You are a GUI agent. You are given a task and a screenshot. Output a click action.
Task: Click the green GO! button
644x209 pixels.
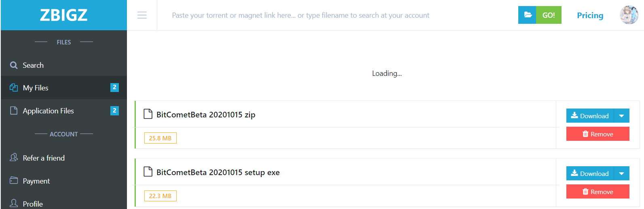click(x=549, y=15)
